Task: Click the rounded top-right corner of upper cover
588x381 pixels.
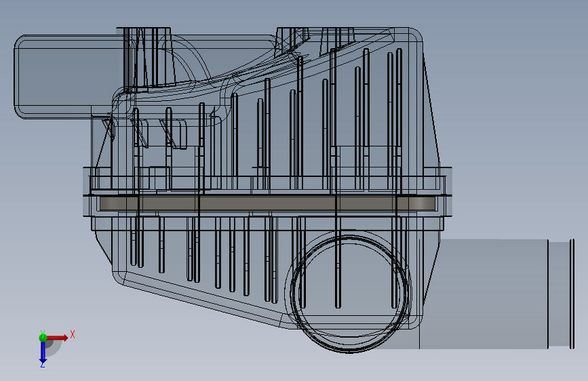Action: click(414, 36)
